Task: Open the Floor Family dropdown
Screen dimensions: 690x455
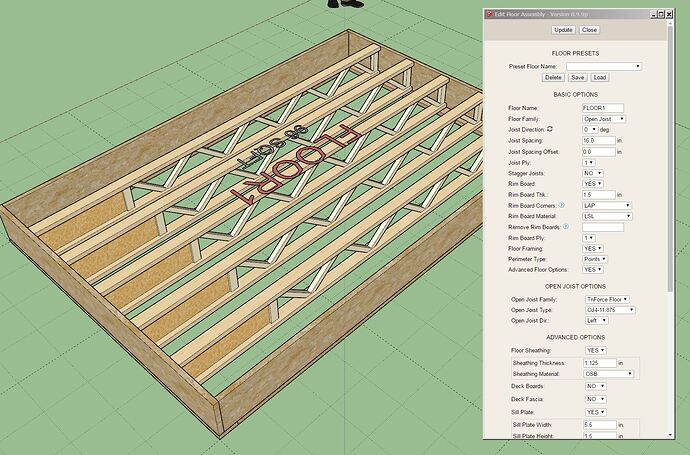Action: pos(604,119)
